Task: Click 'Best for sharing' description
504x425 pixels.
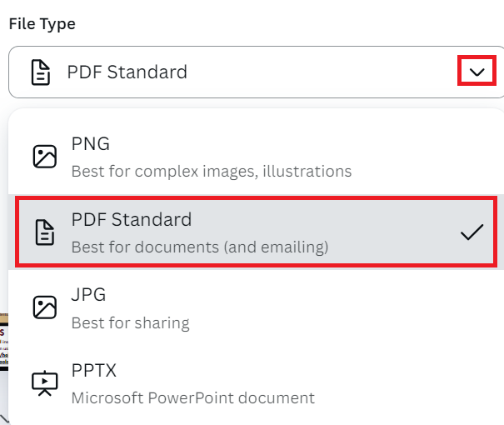Action: [131, 322]
